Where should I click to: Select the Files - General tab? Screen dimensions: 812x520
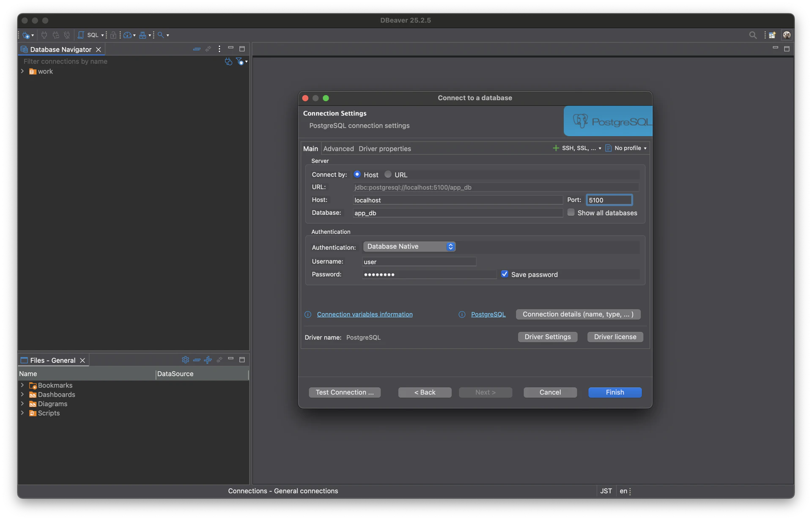pyautogui.click(x=52, y=360)
